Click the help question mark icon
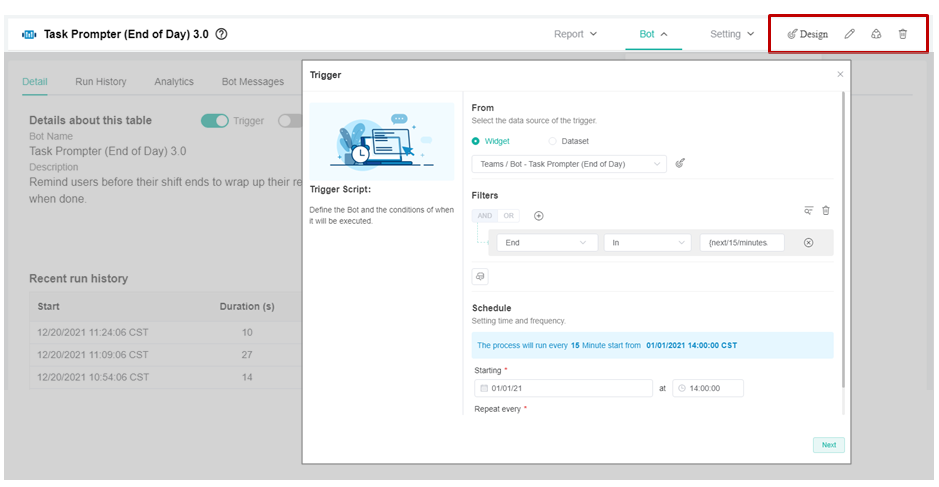Screen dimensions: 939x487 [x=221, y=34]
